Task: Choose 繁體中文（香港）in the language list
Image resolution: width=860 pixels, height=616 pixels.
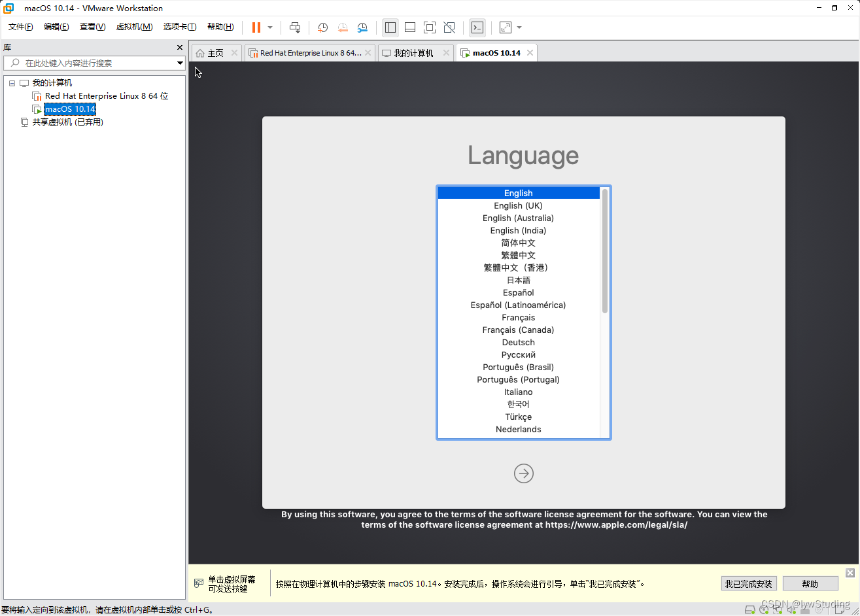Action: click(519, 267)
